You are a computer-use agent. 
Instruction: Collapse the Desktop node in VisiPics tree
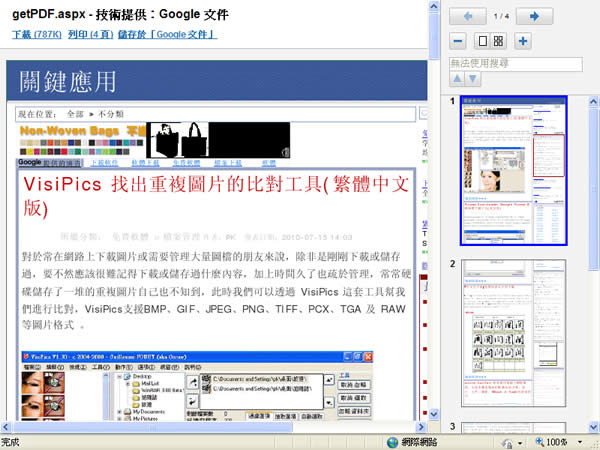[120, 377]
